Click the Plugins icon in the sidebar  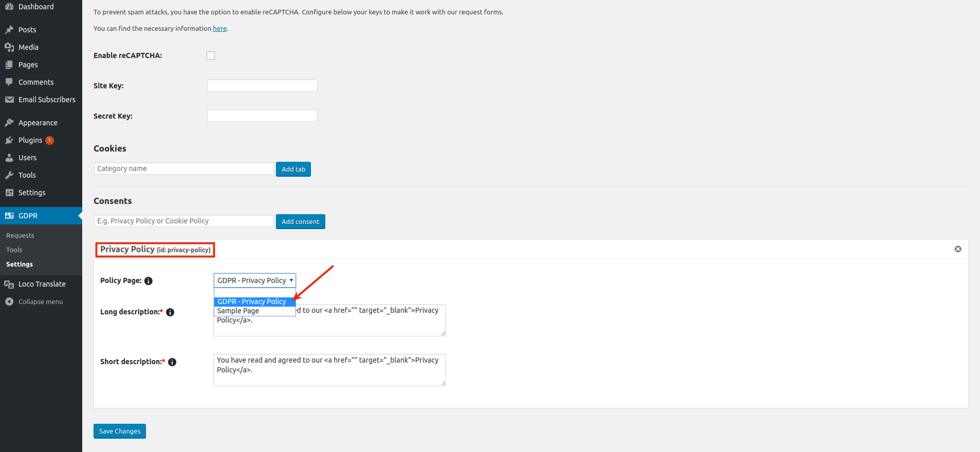pos(9,140)
